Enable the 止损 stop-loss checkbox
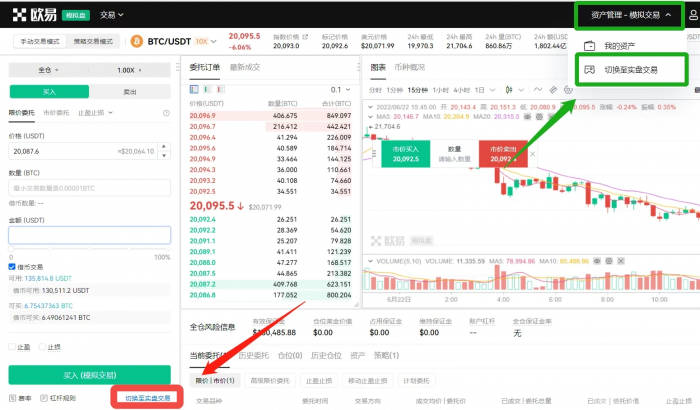 (43, 347)
